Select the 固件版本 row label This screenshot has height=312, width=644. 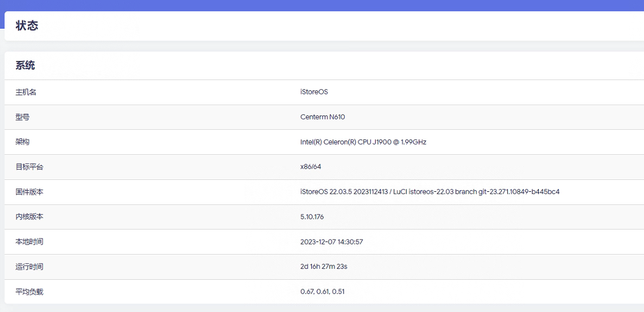point(29,192)
